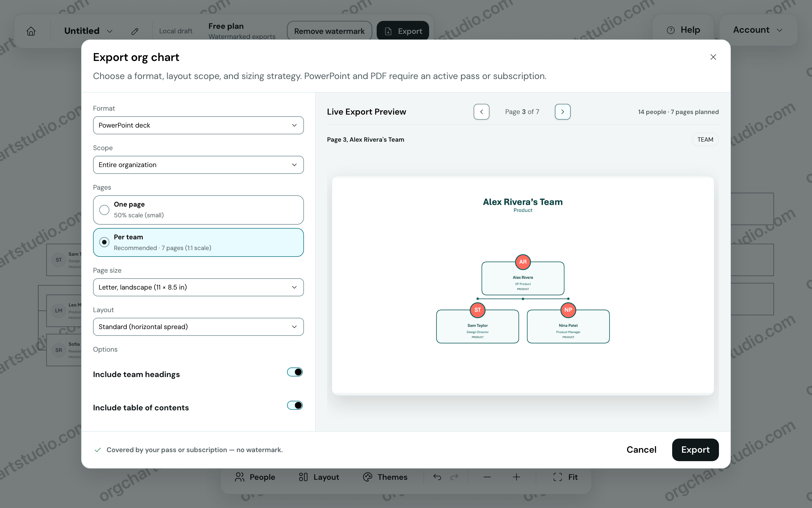812x508 pixels.
Task: Open the Layout dropdown in dialog
Action: point(198,327)
